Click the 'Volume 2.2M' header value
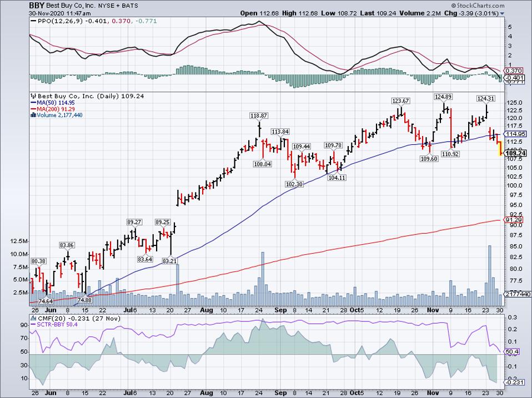 coord(420,13)
